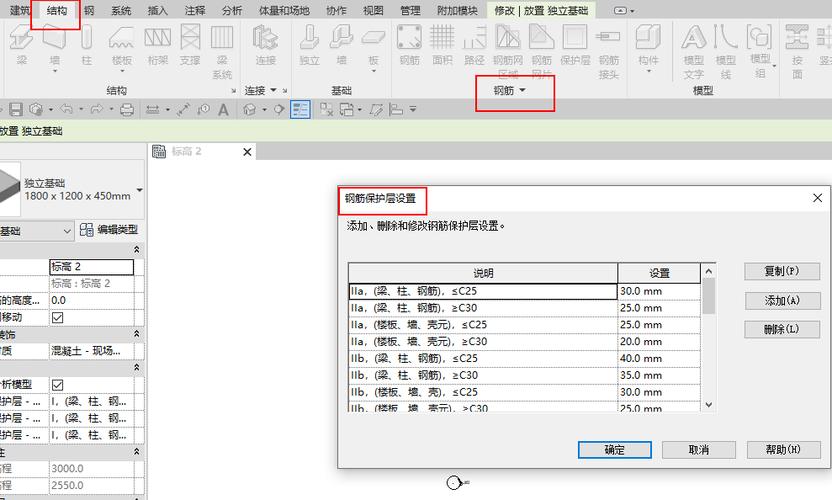832x500 pixels.
Task: Click the save icon in quick access toolbar
Action: pos(16,109)
